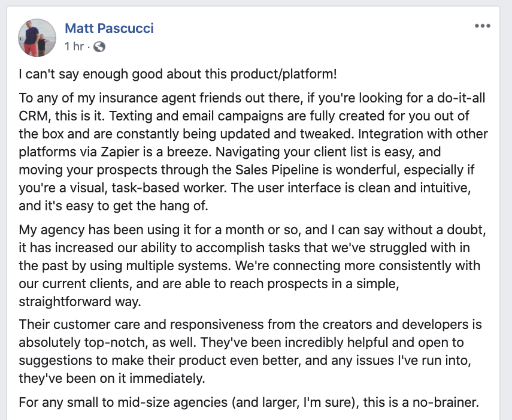This screenshot has height=420, width=512.
Task: Click the words straightforward way
Action: pos(80,301)
